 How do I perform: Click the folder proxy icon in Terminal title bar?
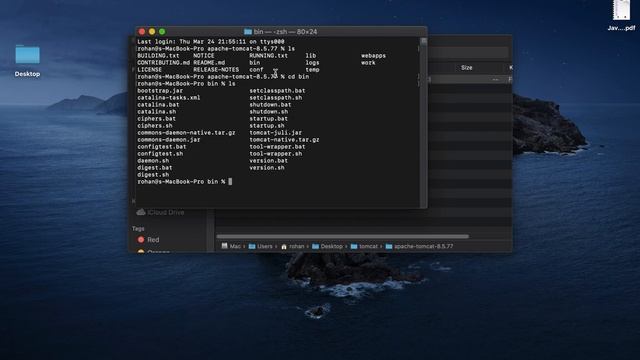(248, 31)
